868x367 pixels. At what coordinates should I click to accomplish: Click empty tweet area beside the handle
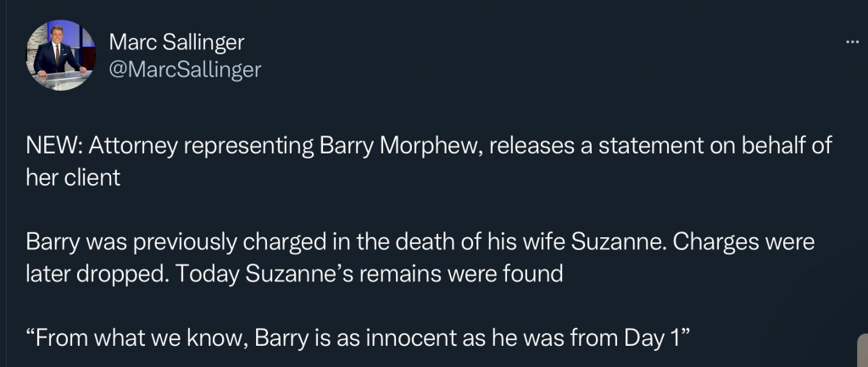(509, 70)
